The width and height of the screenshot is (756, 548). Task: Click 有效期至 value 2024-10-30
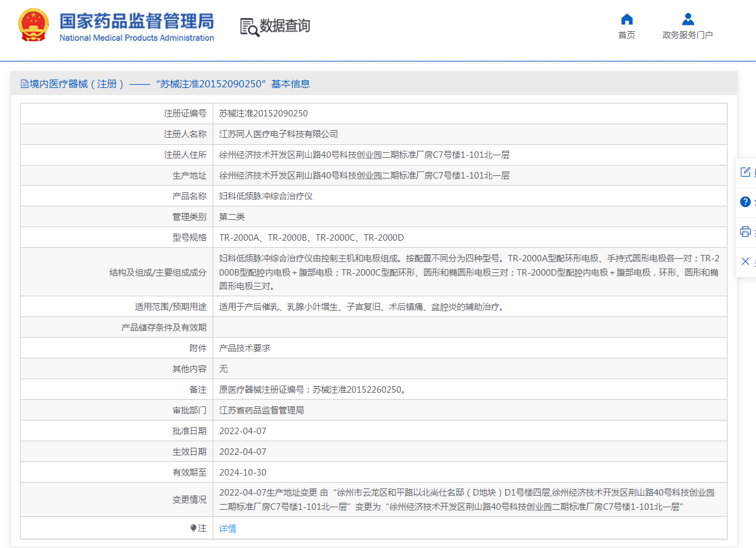pyautogui.click(x=243, y=473)
